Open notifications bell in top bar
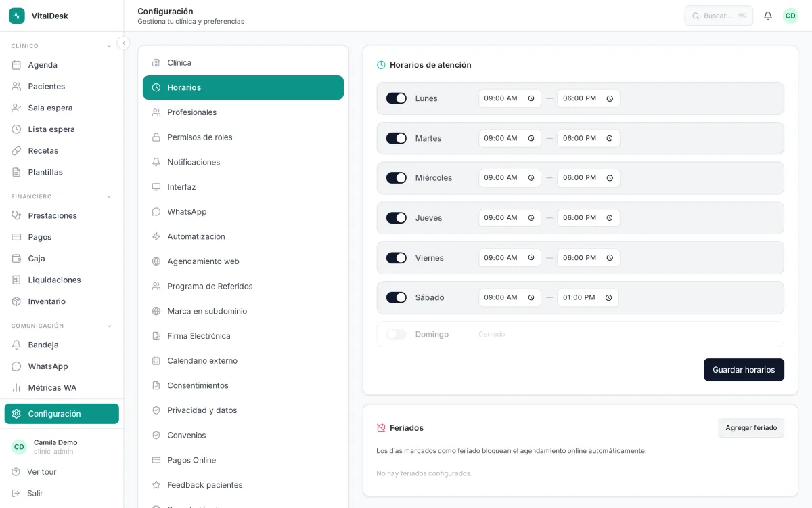Image resolution: width=812 pixels, height=508 pixels. coord(768,16)
